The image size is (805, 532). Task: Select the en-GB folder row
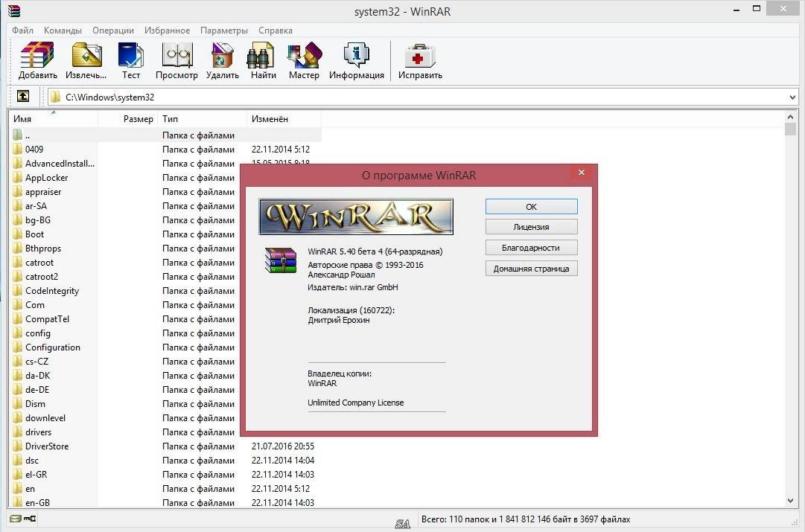[165, 503]
